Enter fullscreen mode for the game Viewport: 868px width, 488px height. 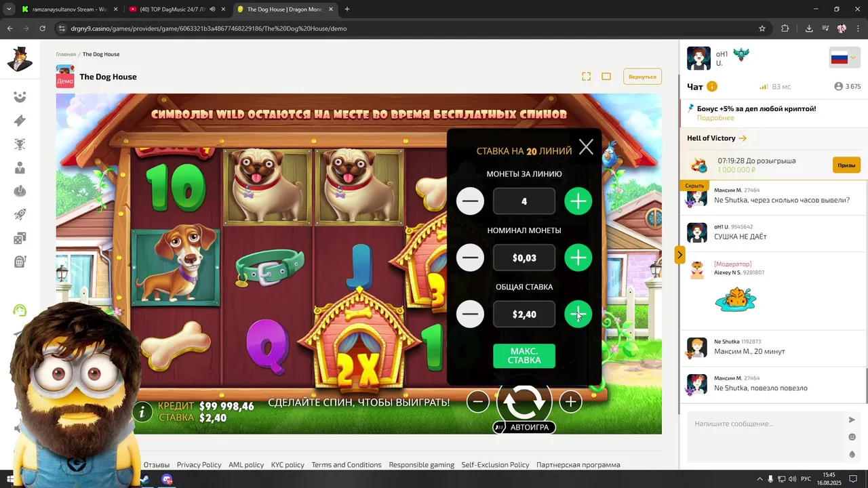[587, 77]
